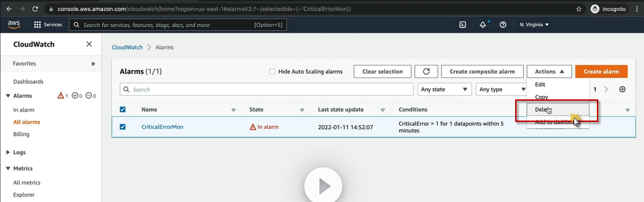Viewport: 644px width, 202px height.
Task: Expand the Logs navigation section
Action: point(8,152)
